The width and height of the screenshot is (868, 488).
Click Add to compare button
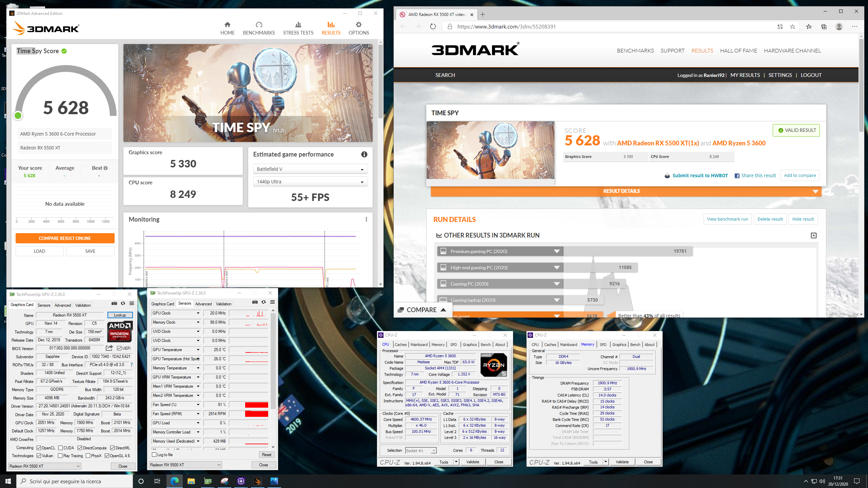(800, 175)
